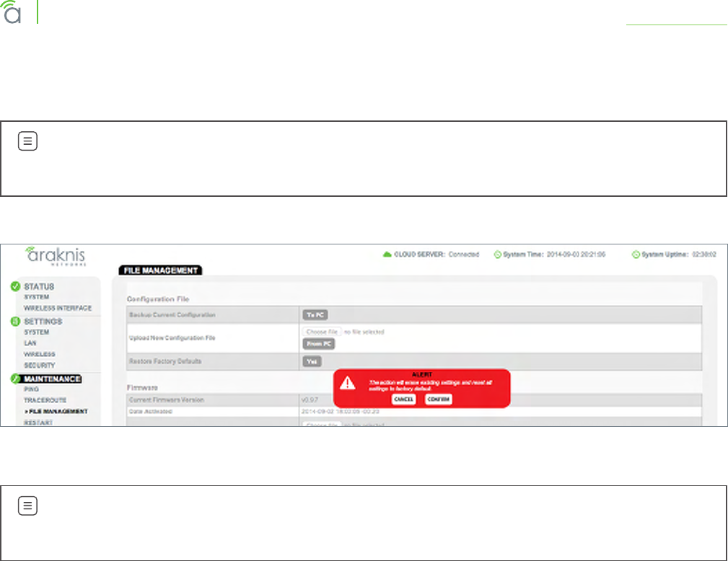Open the SECURITY settings page

(39, 365)
